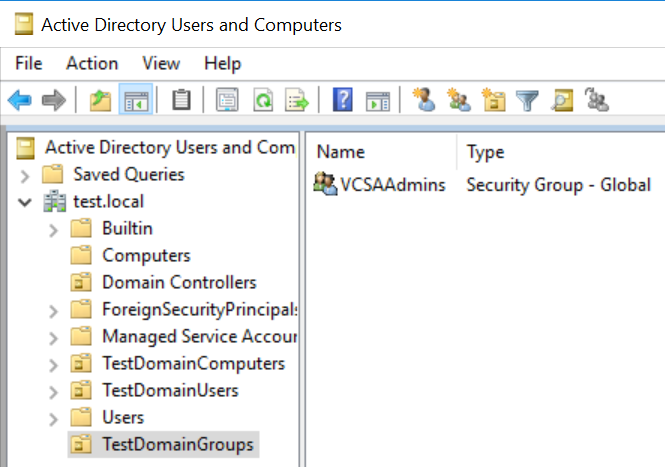Expand the Managed Service Accounts container
Viewport: 665px width, 467px height.
click(x=53, y=338)
